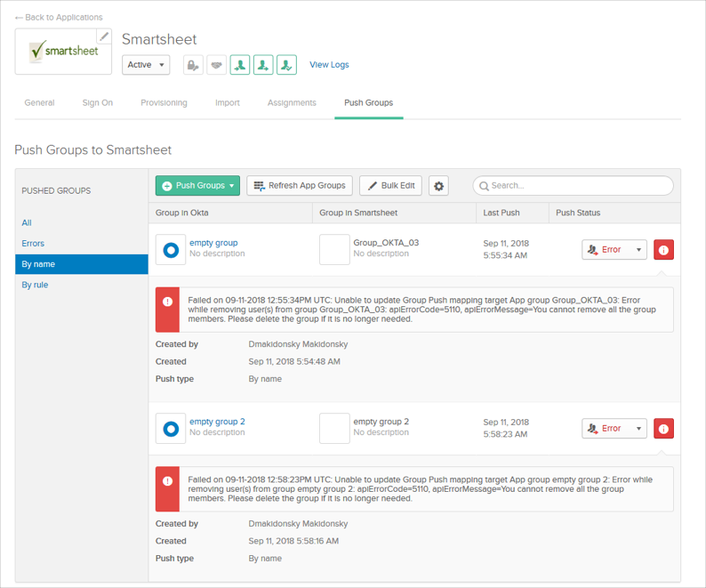
Task: Click the groups Search input field
Action: 578,186
